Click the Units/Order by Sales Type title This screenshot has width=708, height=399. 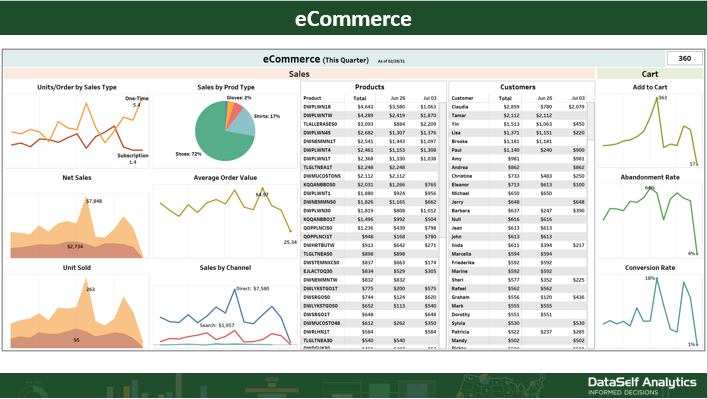[77, 87]
